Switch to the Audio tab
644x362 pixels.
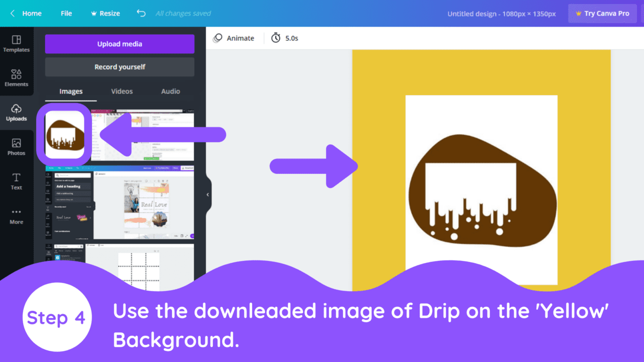(x=171, y=91)
